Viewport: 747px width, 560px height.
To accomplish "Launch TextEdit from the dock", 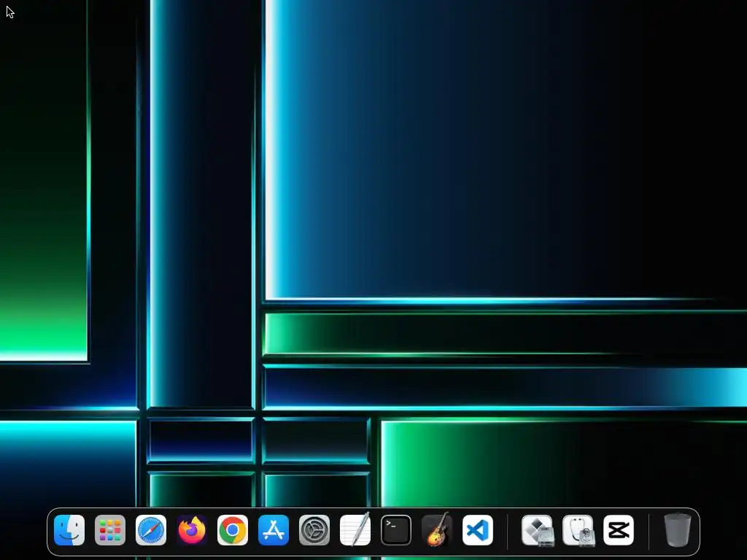I will pyautogui.click(x=355, y=529).
